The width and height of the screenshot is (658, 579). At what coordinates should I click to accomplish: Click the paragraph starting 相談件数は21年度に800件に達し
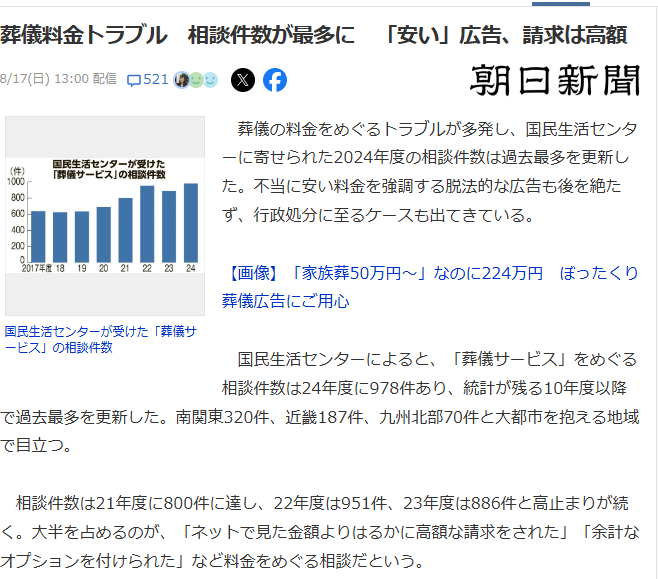[320, 532]
